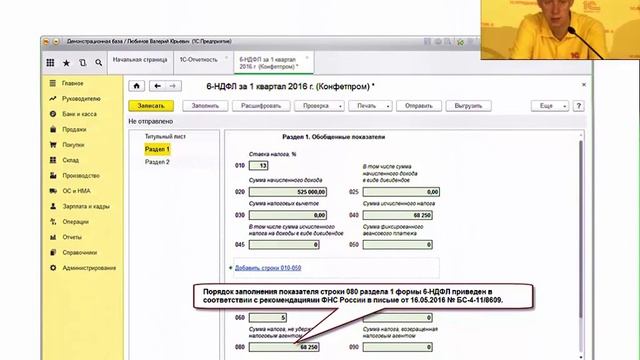Click Не отправлено status text
Screen dimensions: 640x360
click(x=151, y=122)
